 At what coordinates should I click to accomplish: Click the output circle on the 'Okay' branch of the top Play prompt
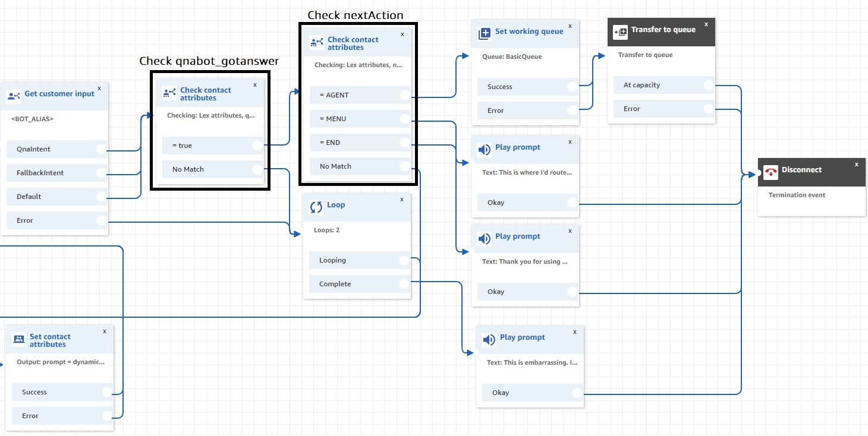pos(573,202)
